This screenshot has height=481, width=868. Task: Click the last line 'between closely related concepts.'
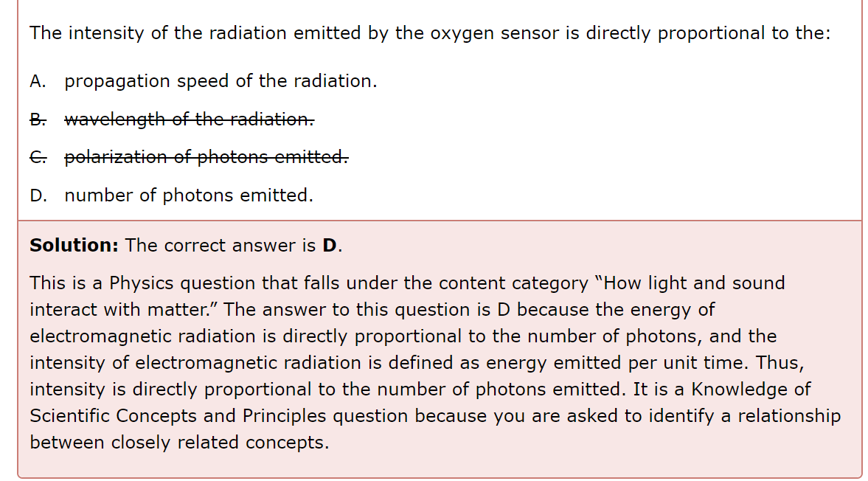pos(179,443)
